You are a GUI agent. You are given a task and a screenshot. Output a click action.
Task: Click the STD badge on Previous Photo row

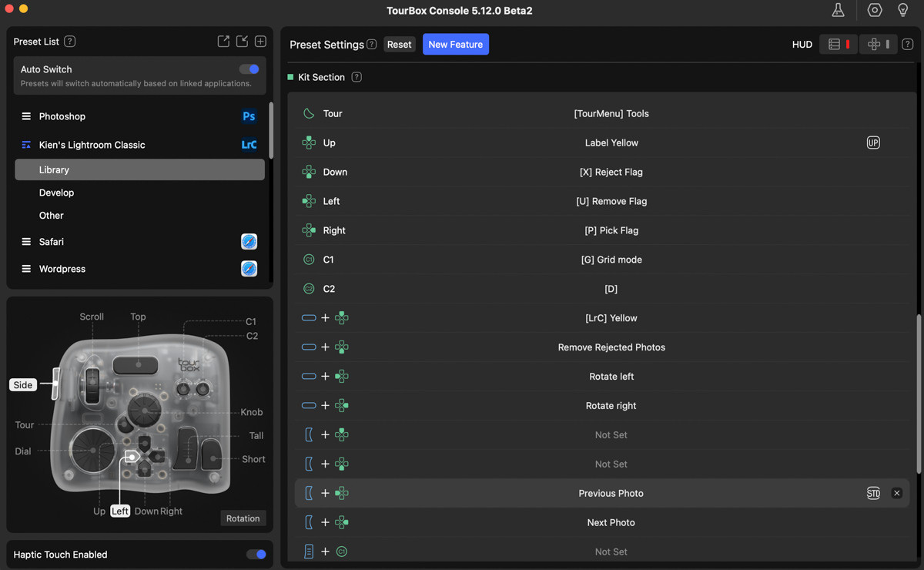click(x=872, y=493)
